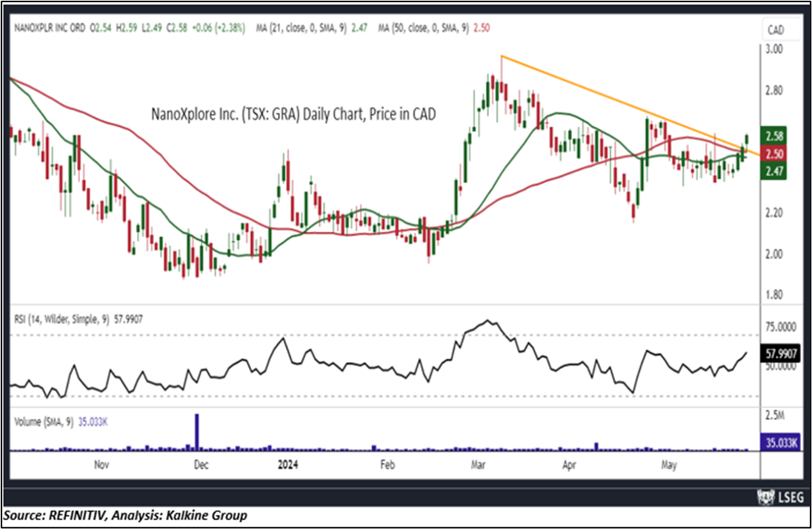Click the 3.00 price axis label

click(773, 50)
